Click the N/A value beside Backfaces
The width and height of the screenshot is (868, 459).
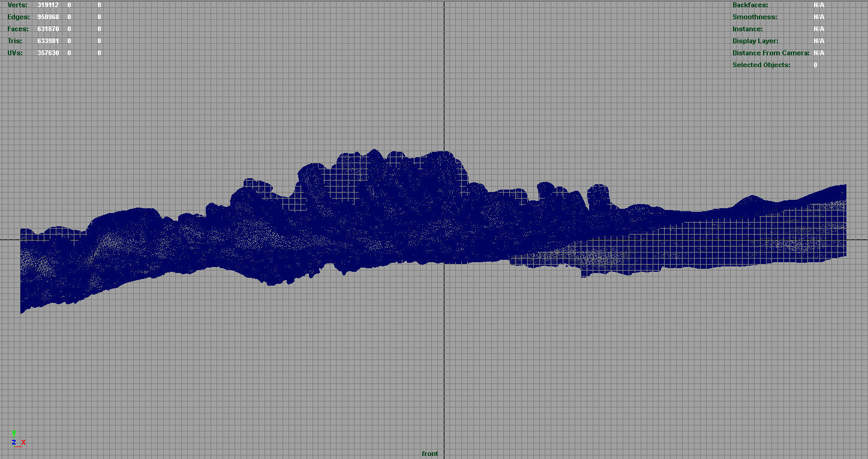point(819,5)
